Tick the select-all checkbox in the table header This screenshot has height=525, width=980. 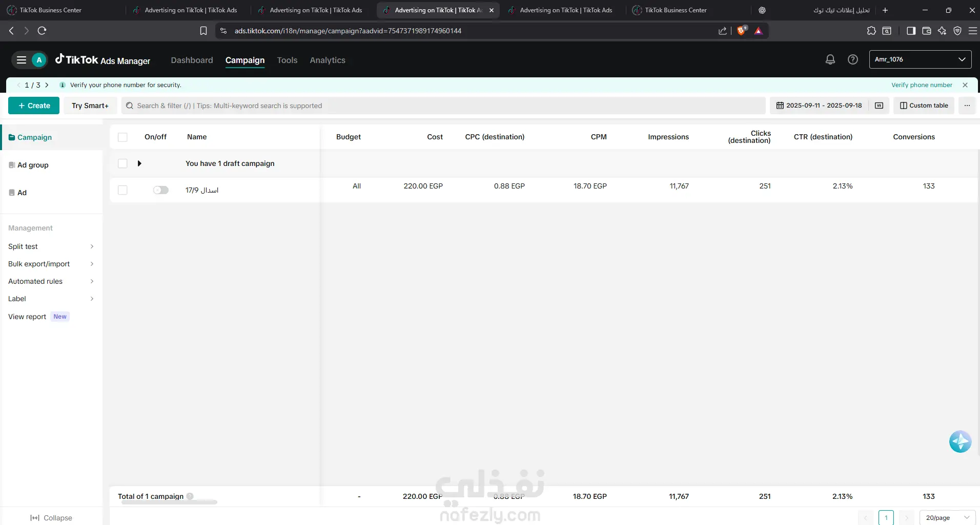[122, 137]
